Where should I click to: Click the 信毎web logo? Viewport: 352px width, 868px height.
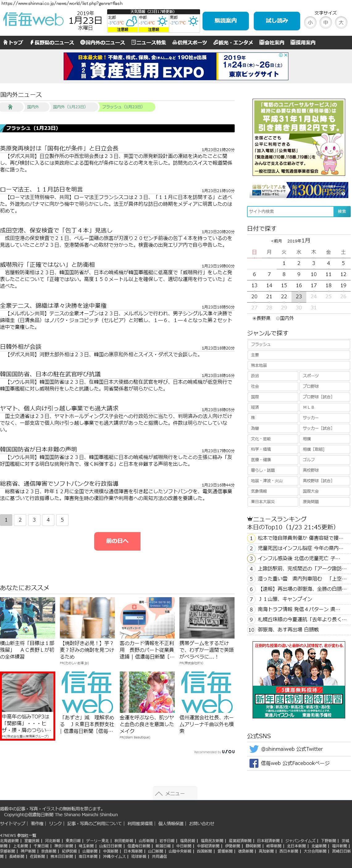[x=33, y=20]
